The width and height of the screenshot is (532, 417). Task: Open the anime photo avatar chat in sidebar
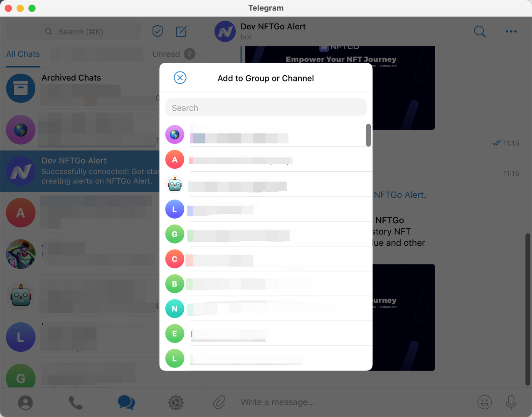tap(80, 254)
